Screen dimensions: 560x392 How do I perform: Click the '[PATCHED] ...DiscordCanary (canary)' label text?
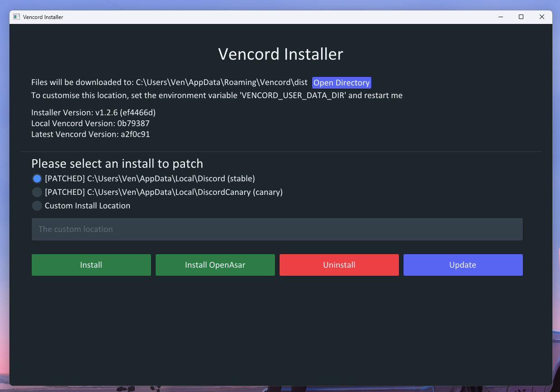tap(164, 192)
